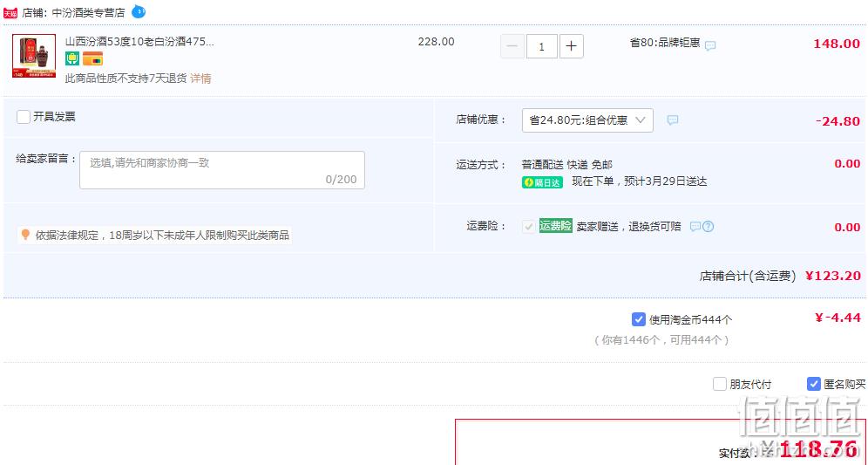Click info bubble next to 省80:品牌钜惠
This screenshot has height=465, width=868.
pos(710,45)
